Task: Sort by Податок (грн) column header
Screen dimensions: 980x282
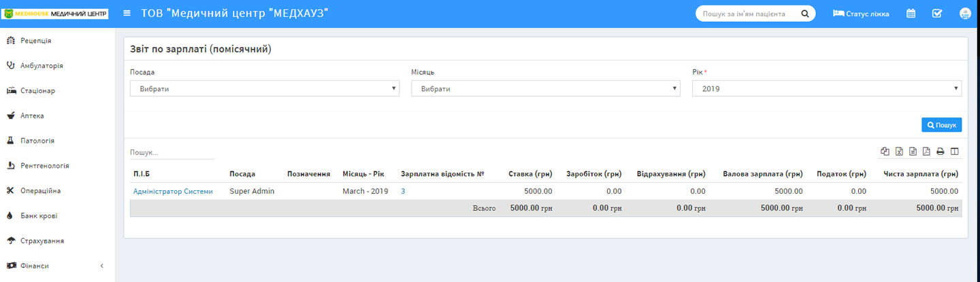Action: coord(841,174)
